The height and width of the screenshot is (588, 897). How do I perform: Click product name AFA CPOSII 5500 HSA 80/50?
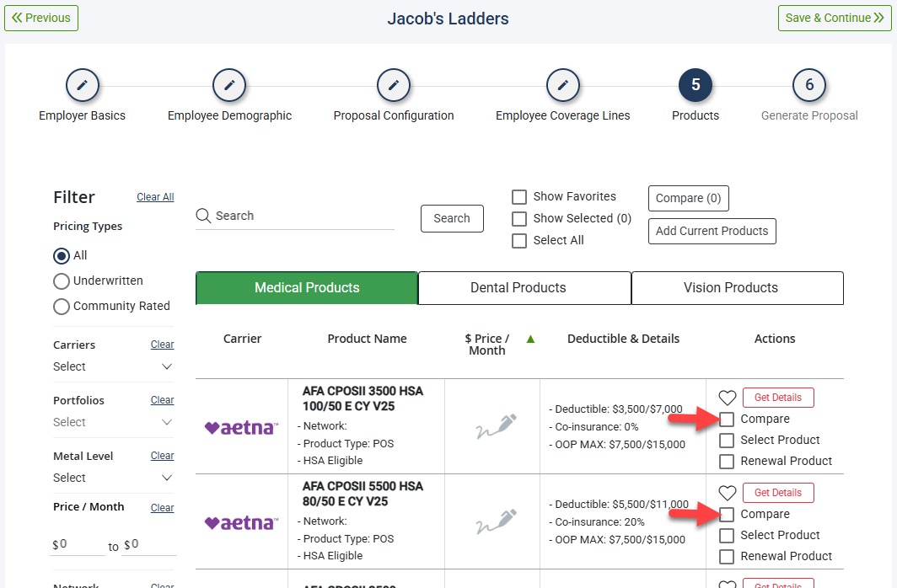pos(363,494)
